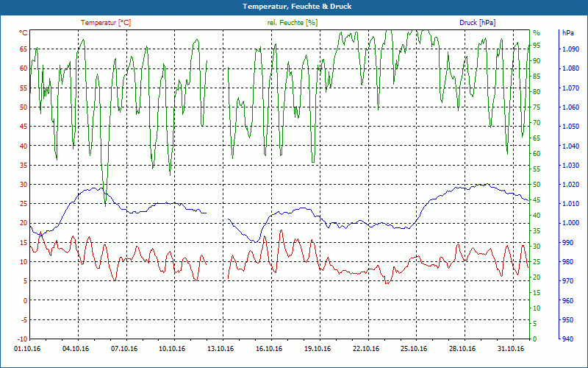Click the 30 tick on red temperature axis
This screenshot has height=368, width=588.
pos(24,185)
